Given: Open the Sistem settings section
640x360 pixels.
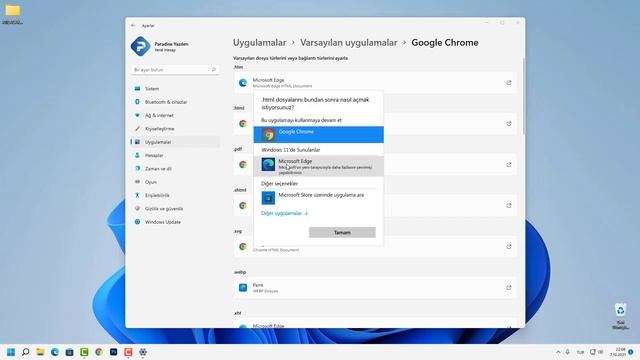Looking at the screenshot, I should pos(175,89).
